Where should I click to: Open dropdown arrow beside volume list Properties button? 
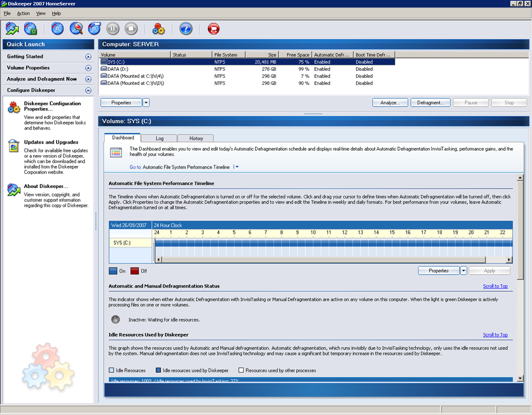146,103
